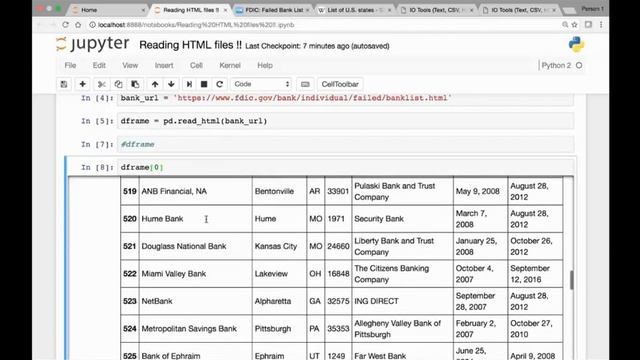Move selected cell down arrow
The height and width of the screenshot is (360, 640).
[x=171, y=84]
